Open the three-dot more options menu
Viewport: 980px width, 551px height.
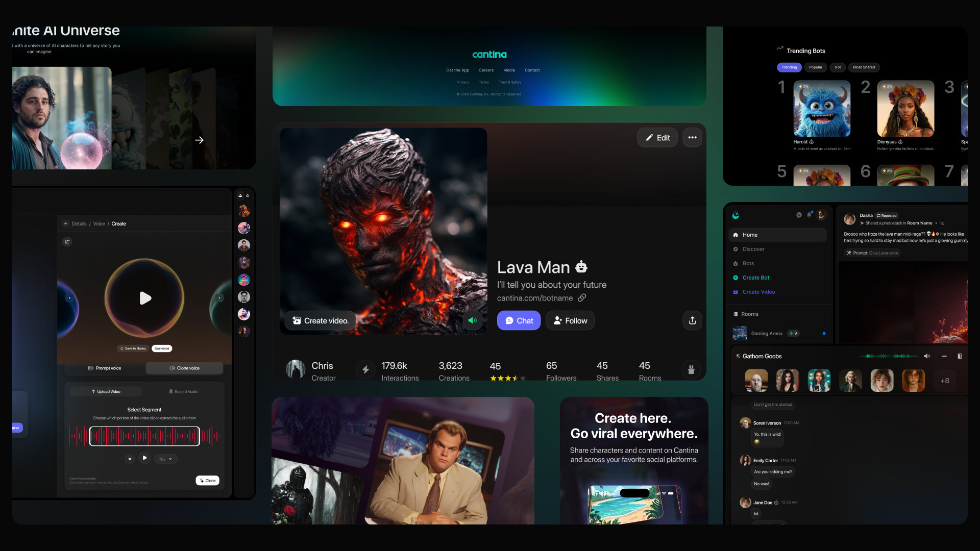click(x=692, y=138)
